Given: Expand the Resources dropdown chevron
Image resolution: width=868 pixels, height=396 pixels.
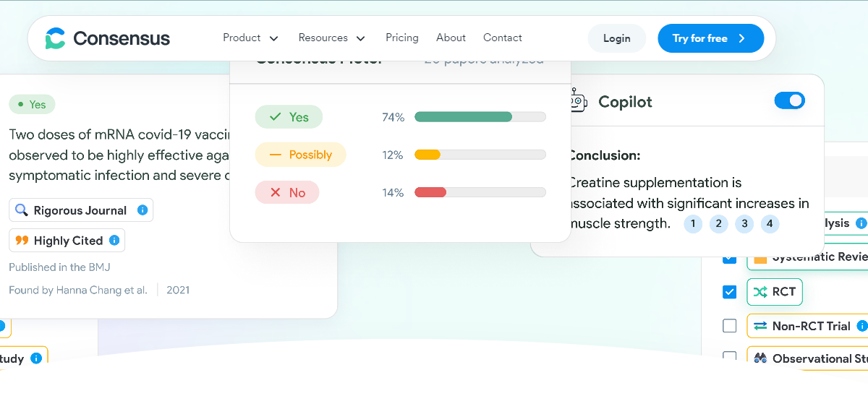Looking at the screenshot, I should 360,38.
